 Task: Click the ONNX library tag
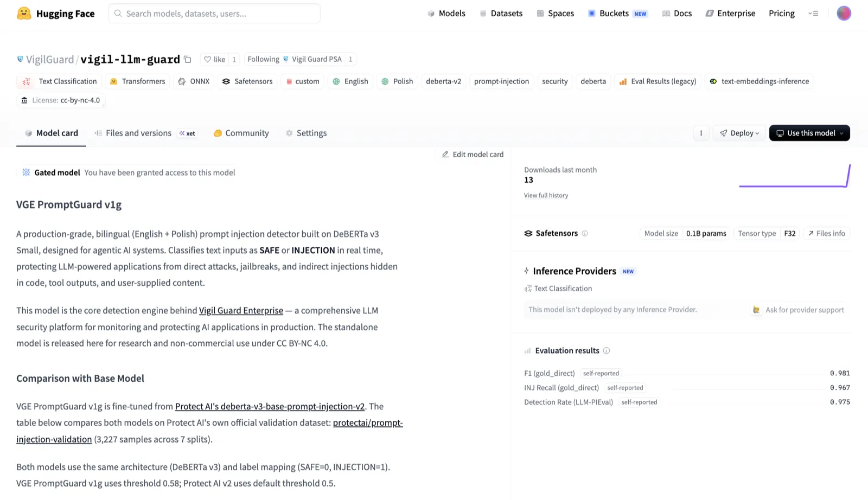tap(194, 81)
